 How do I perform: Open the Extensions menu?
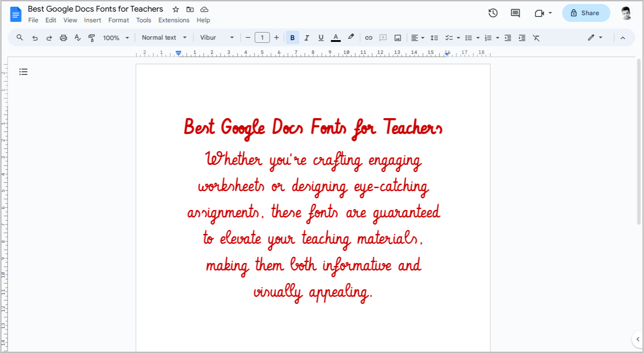[174, 20]
